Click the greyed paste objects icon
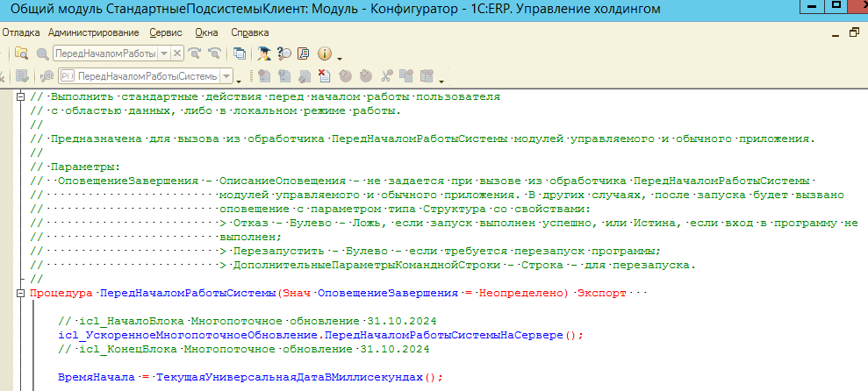The height and width of the screenshot is (391, 868). pyautogui.click(x=427, y=75)
